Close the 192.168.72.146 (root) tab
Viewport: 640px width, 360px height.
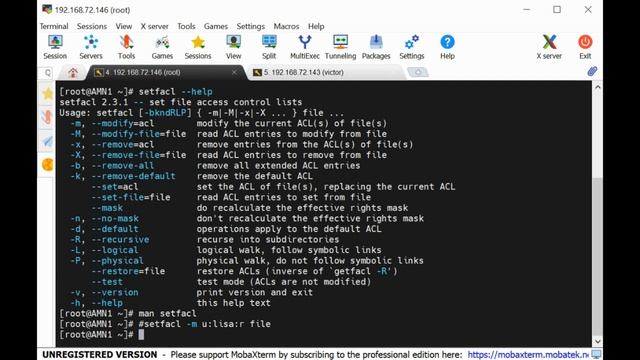coord(234,72)
